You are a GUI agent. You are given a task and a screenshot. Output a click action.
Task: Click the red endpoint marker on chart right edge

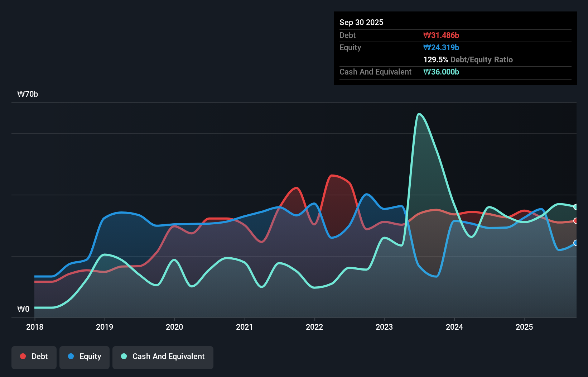[576, 221]
